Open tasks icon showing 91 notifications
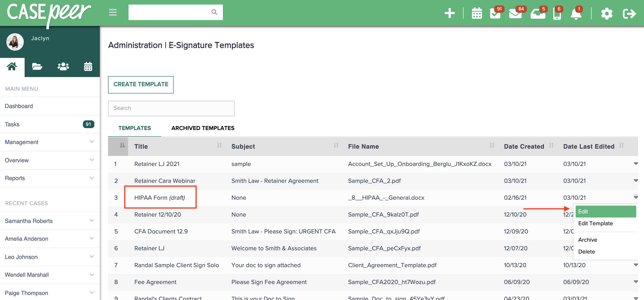The height and width of the screenshot is (300, 644). (495, 14)
